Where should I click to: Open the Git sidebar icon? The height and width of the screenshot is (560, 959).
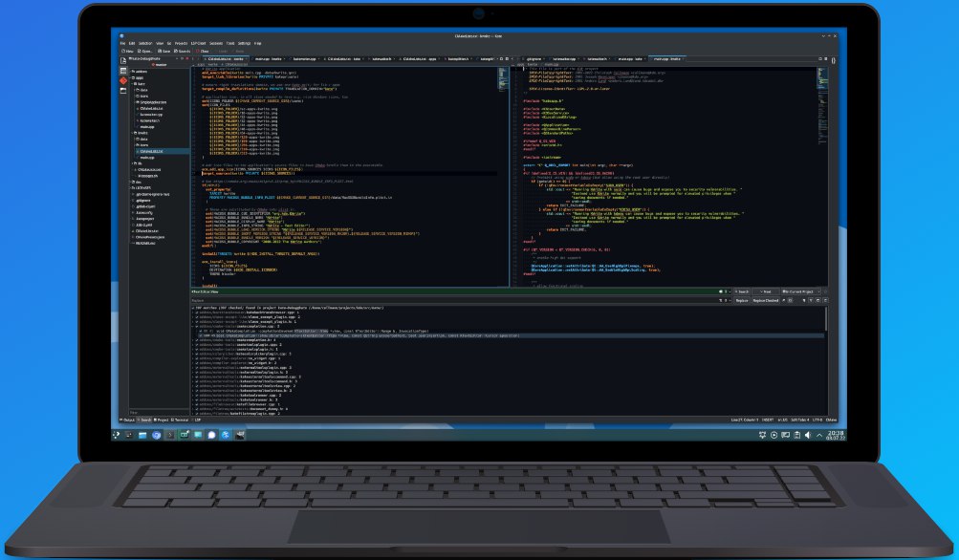(122, 81)
